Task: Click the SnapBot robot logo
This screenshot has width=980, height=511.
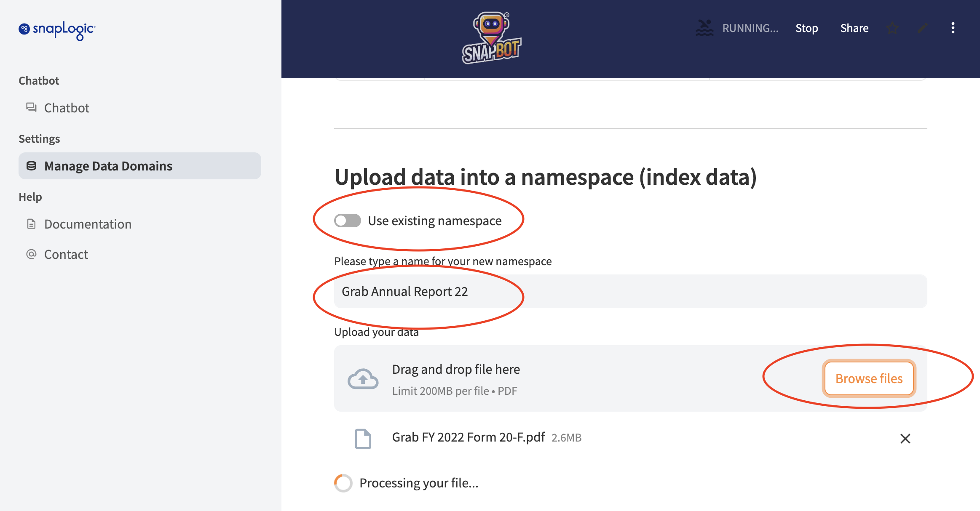Action: 491,38
